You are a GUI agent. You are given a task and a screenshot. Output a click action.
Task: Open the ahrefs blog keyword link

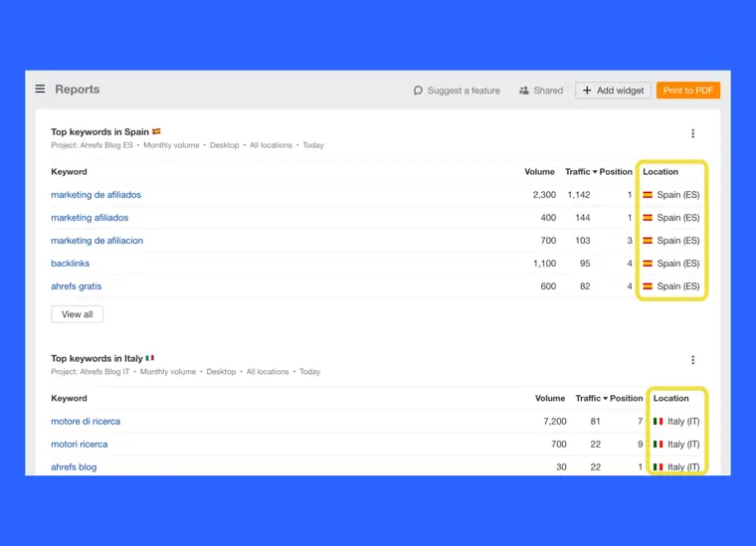74,467
